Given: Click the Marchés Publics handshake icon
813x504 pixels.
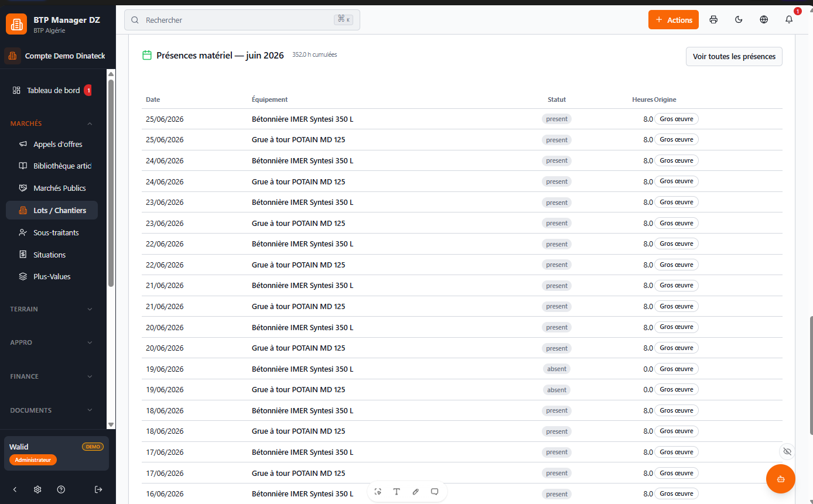Looking at the screenshot, I should click(23, 188).
